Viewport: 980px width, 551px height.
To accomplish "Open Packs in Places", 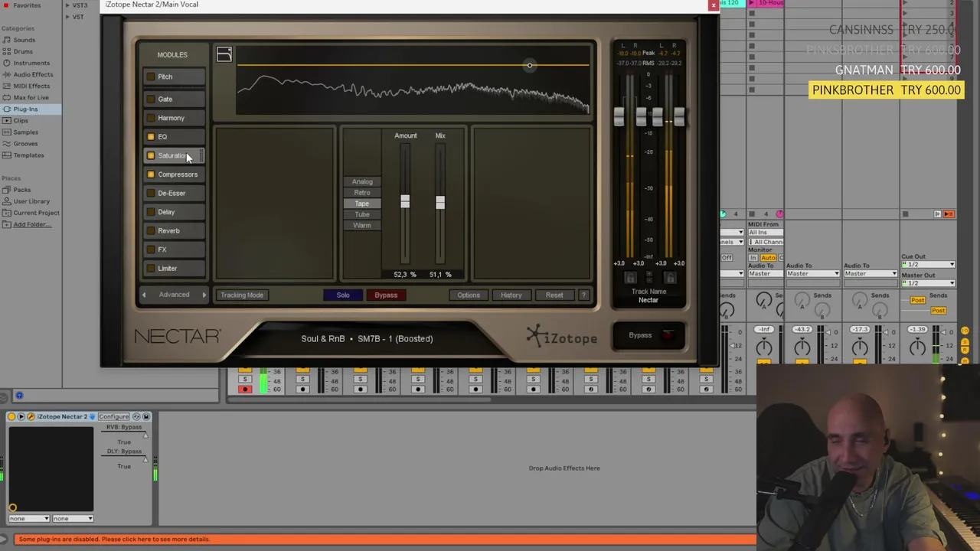I will point(21,190).
